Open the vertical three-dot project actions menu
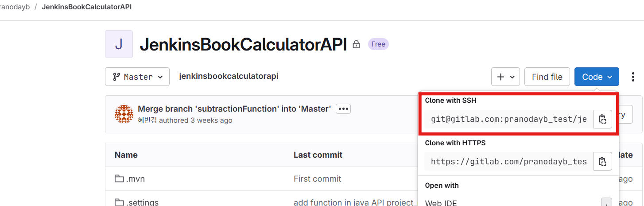Screen dimensions: 644x206 [633, 77]
